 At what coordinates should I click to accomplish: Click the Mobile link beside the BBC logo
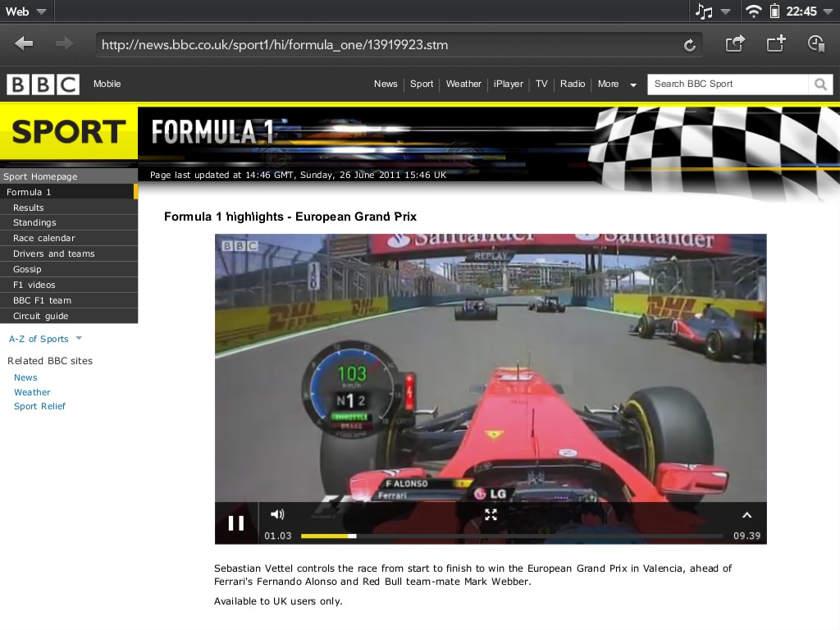[x=107, y=84]
